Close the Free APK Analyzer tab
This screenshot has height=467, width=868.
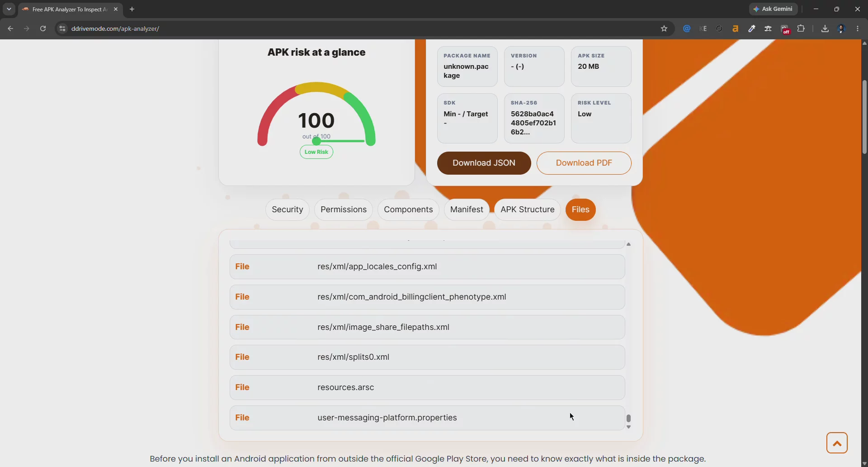click(116, 9)
